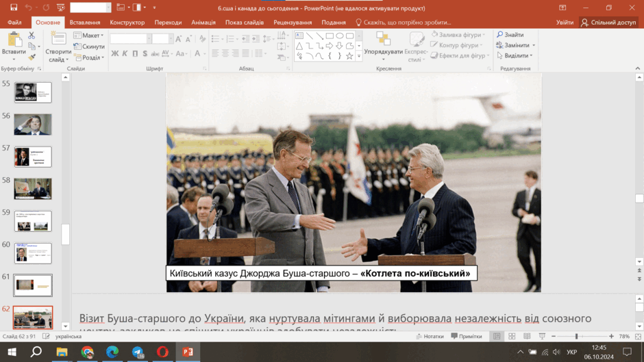This screenshot has height=362, width=644.
Task: Switch to the Переходи tab
Action: pos(168,23)
